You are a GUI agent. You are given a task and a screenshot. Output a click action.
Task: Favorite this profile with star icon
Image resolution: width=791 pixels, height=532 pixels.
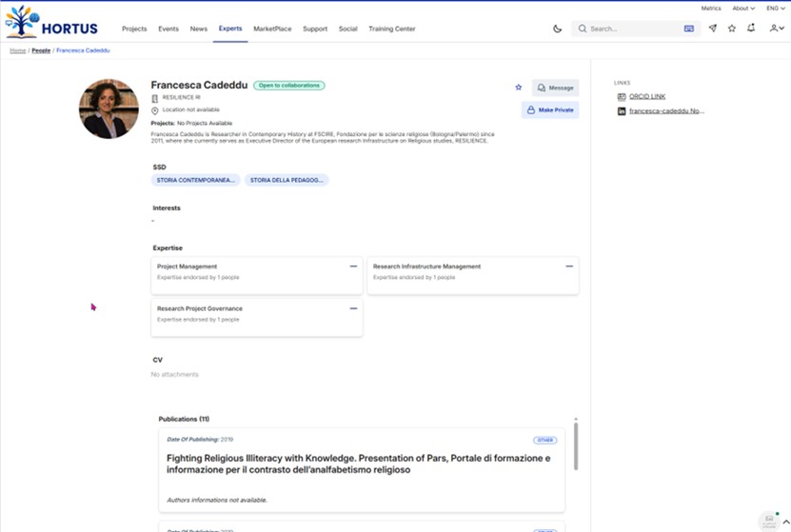[518, 88]
